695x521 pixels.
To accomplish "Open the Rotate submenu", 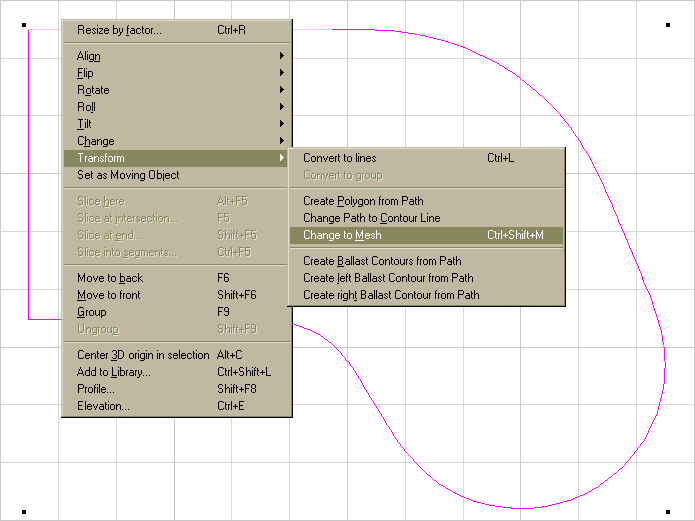I will [x=176, y=90].
